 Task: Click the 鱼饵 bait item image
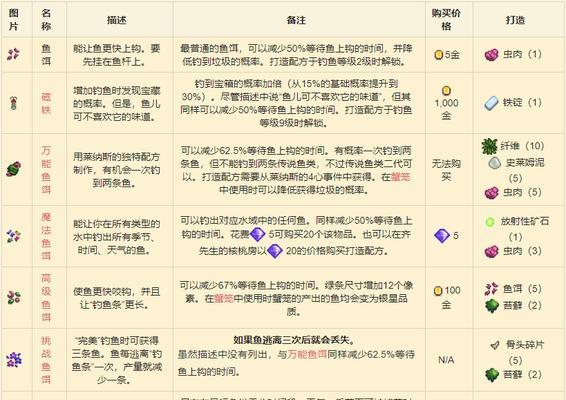(x=13, y=55)
